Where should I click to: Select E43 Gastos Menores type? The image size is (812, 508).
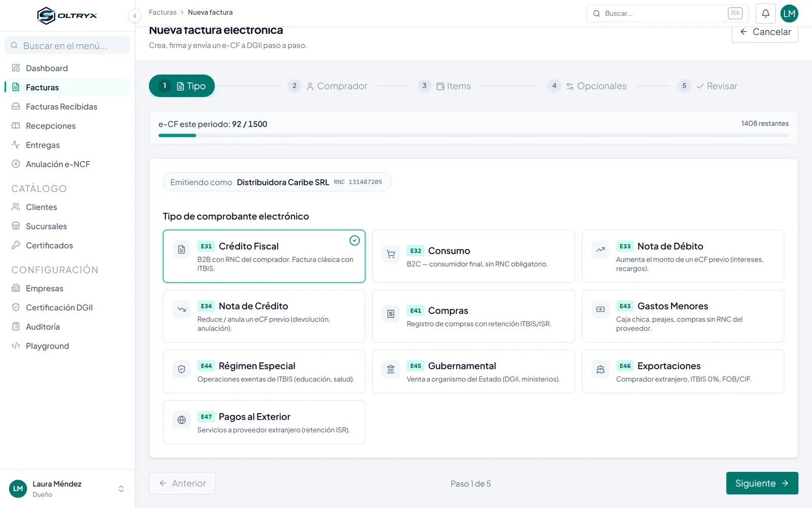(x=683, y=316)
